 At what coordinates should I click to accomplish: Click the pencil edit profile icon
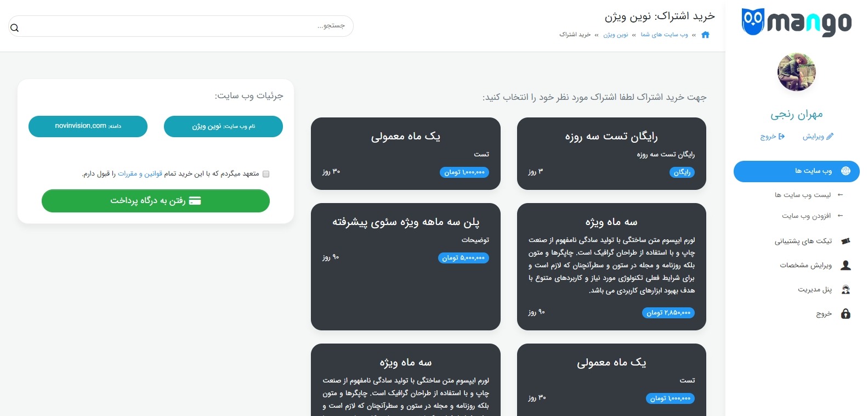click(830, 137)
